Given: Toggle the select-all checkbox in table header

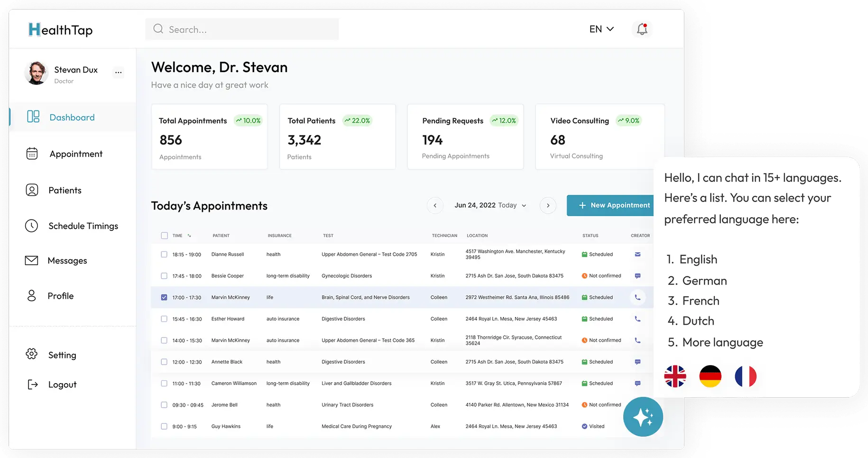Looking at the screenshot, I should point(164,236).
